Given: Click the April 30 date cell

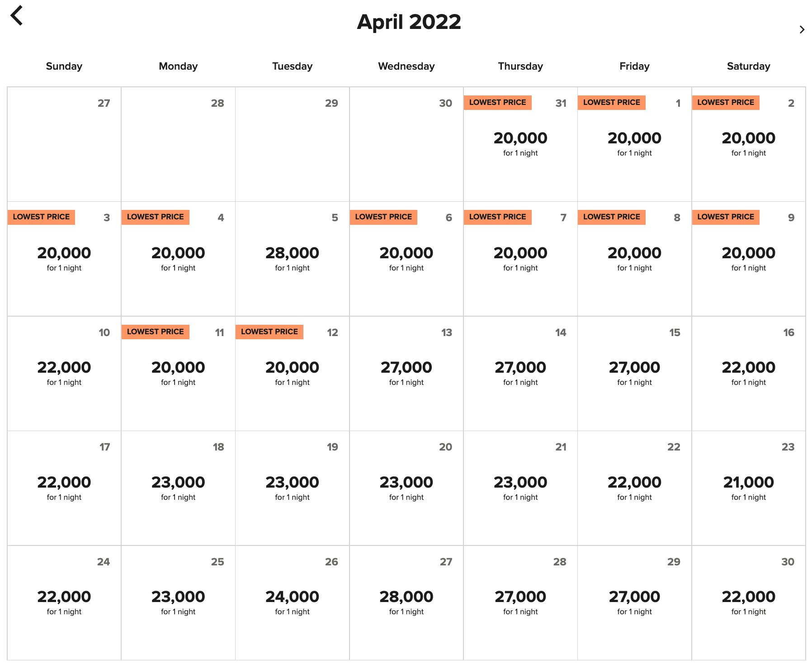Looking at the screenshot, I should (748, 602).
